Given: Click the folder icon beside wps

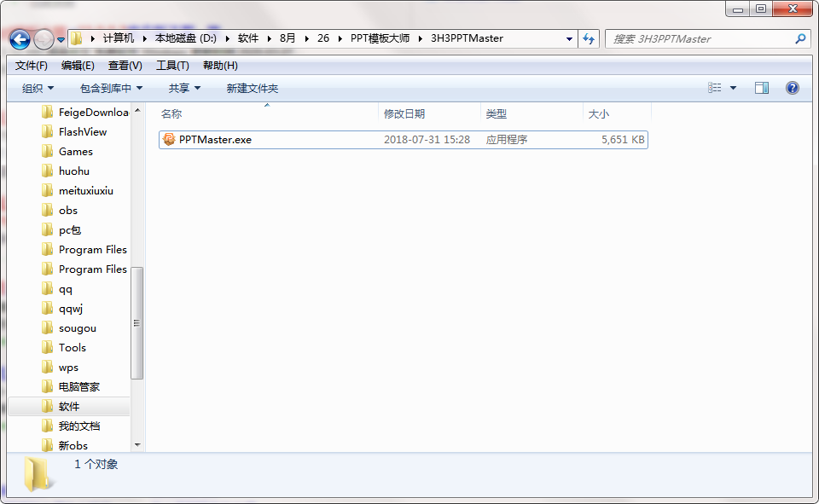Looking at the screenshot, I should 47,368.
